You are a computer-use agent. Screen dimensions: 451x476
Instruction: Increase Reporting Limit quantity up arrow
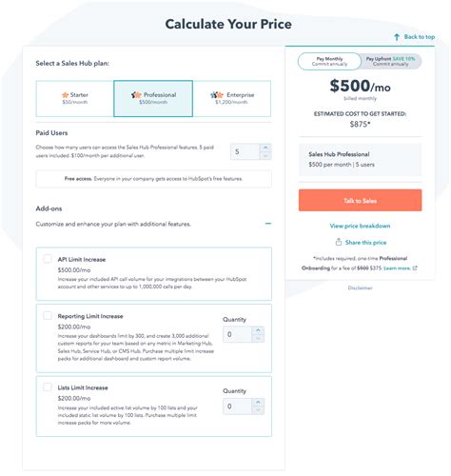[x=258, y=330]
